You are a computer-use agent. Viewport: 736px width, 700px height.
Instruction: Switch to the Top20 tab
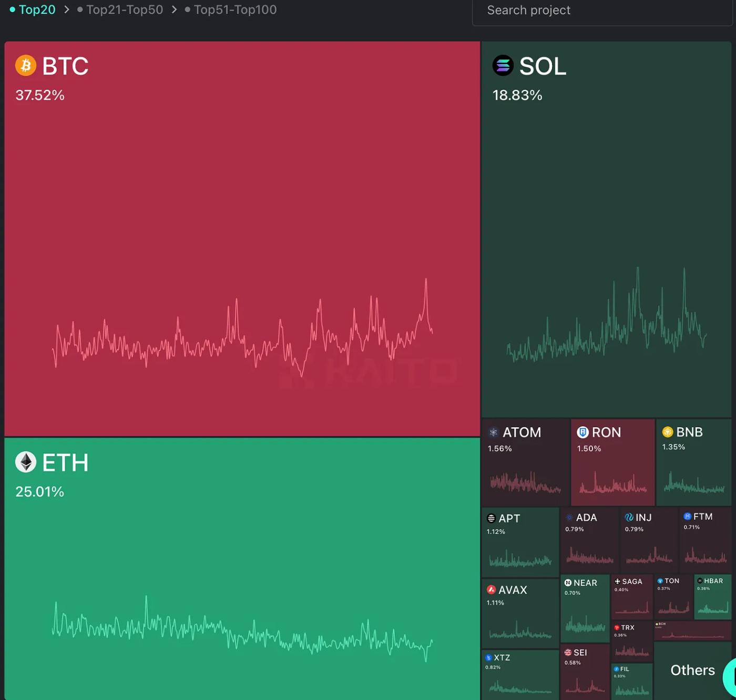[x=37, y=10]
